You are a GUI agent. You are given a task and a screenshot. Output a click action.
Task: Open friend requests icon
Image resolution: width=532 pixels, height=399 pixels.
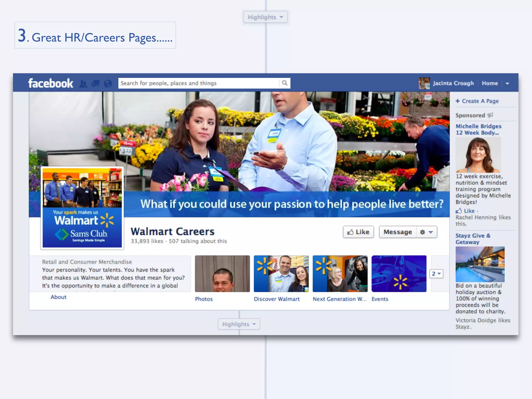pos(83,83)
